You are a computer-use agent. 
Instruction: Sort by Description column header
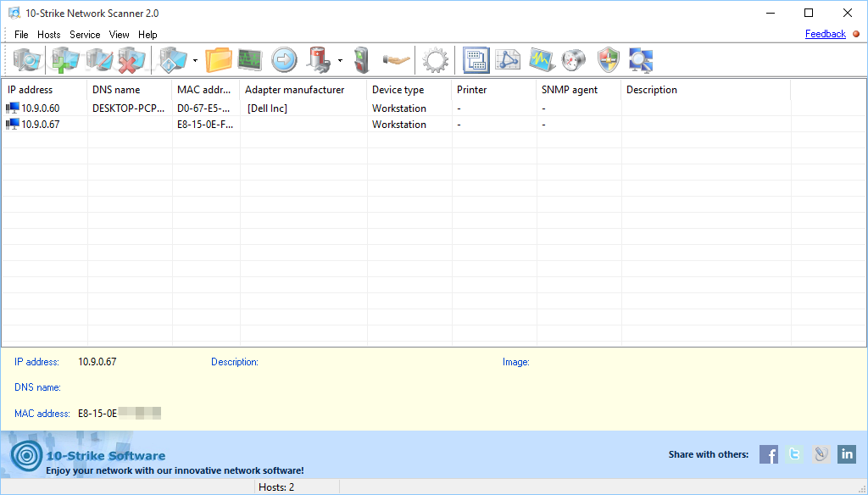click(x=706, y=90)
